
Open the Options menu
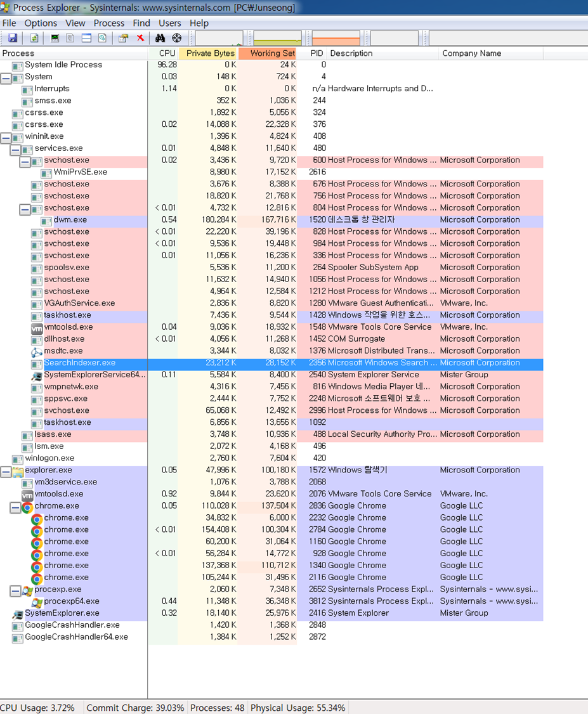point(41,23)
